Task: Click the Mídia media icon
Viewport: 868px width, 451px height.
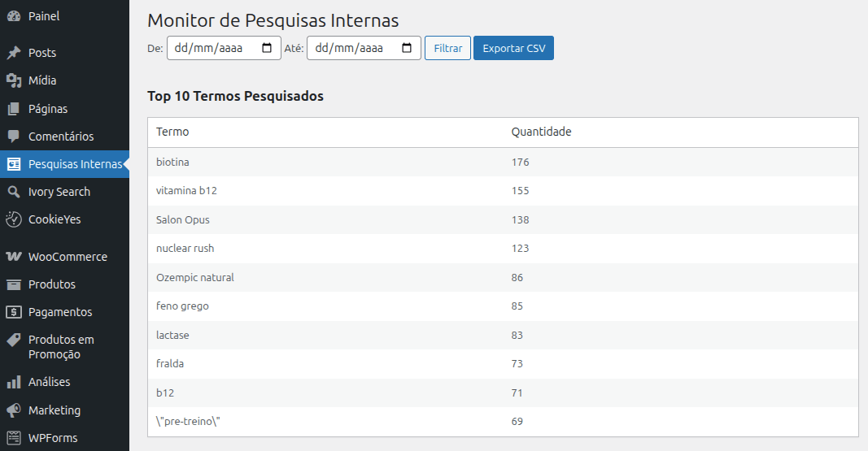Action: [14, 80]
